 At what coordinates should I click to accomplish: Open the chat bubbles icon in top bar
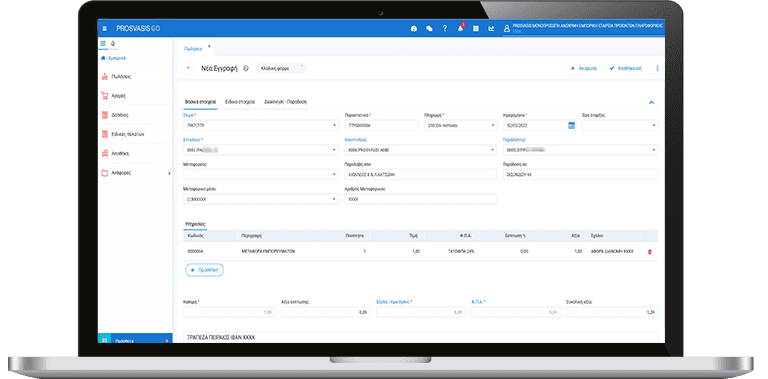pos(430,28)
